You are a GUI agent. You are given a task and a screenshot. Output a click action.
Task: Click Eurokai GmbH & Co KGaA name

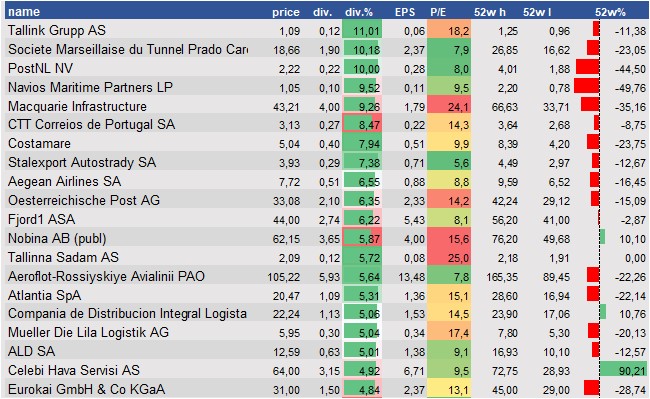pos(87,389)
